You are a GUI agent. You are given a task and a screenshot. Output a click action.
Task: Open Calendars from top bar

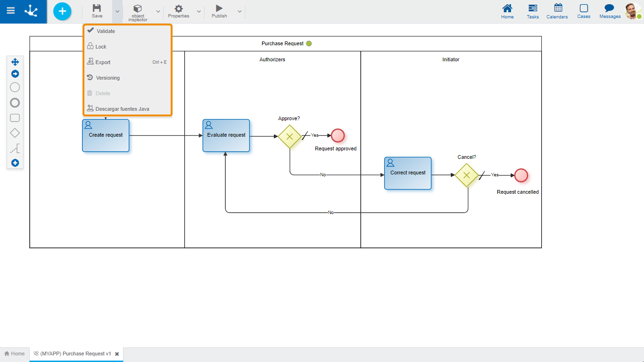[557, 11]
